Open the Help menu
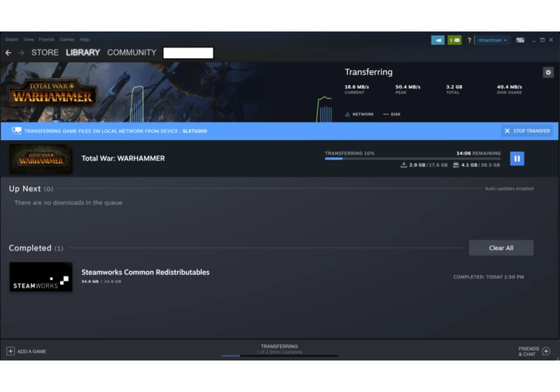560x392 pixels. click(x=84, y=39)
